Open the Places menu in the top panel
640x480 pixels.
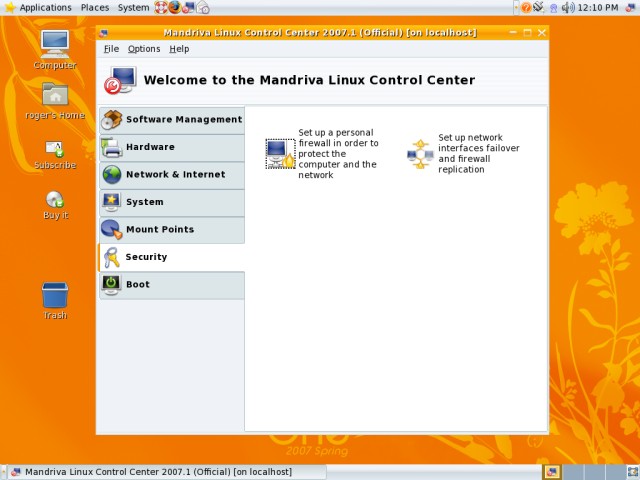(95, 8)
